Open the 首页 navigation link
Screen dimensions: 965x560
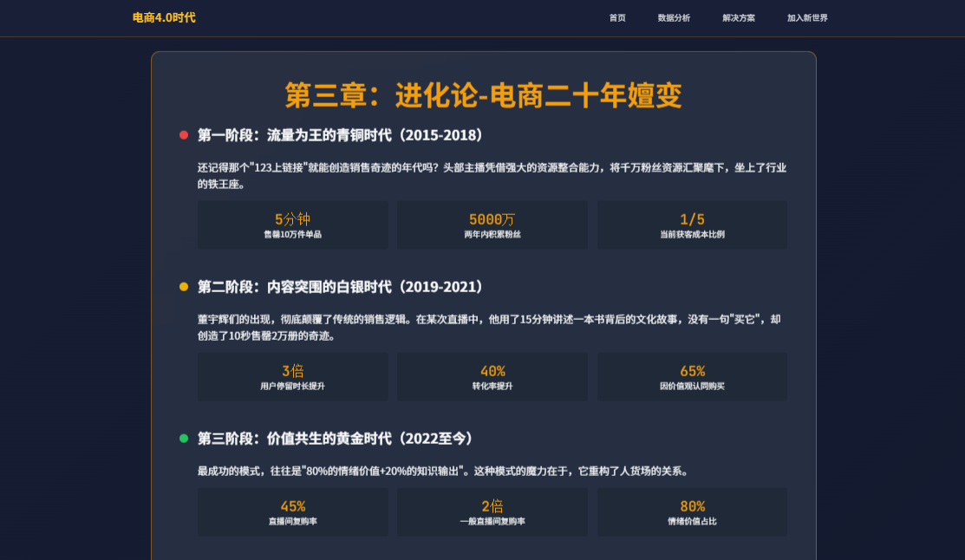click(x=617, y=18)
